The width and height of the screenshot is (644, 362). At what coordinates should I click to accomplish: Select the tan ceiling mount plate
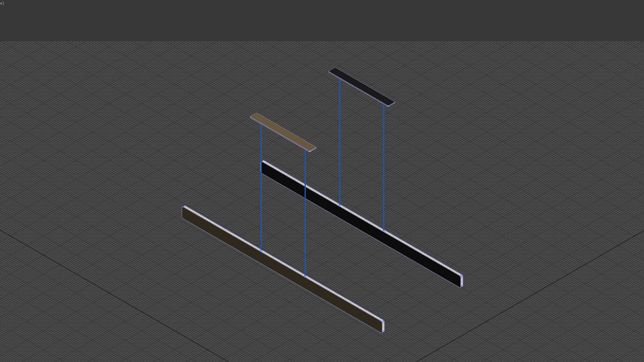coord(283,132)
